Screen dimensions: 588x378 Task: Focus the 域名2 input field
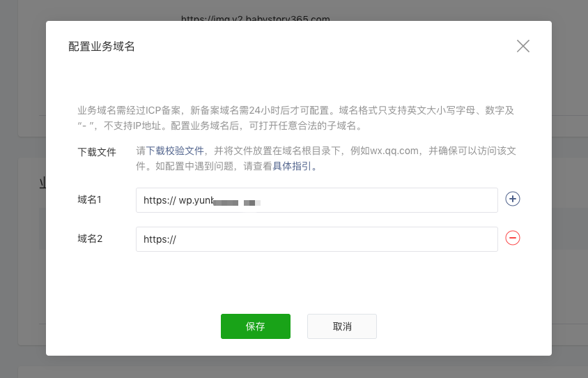[x=316, y=239]
